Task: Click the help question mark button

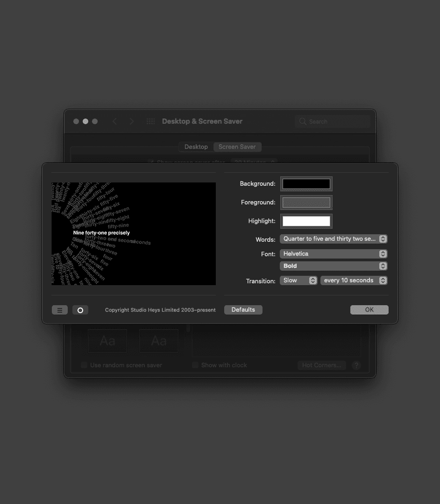Action: click(356, 365)
